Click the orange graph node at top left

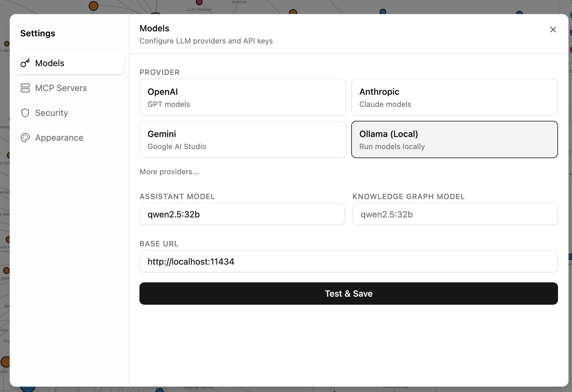point(93,6)
